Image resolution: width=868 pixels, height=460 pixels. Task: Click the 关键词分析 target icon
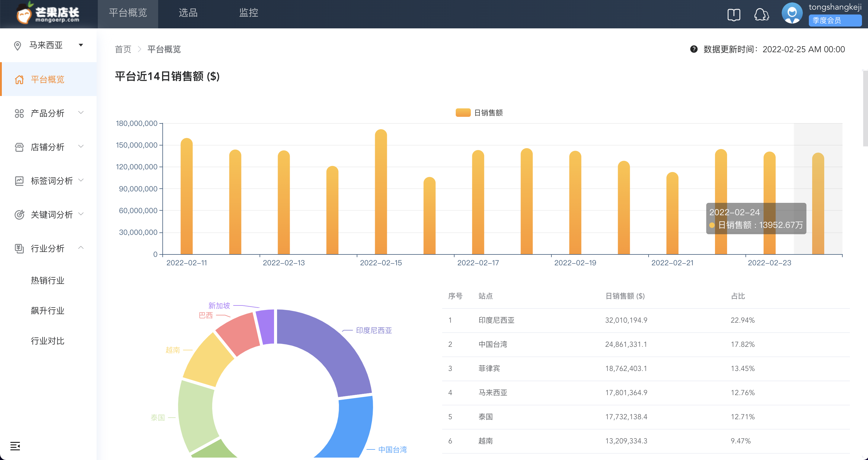[x=19, y=215]
